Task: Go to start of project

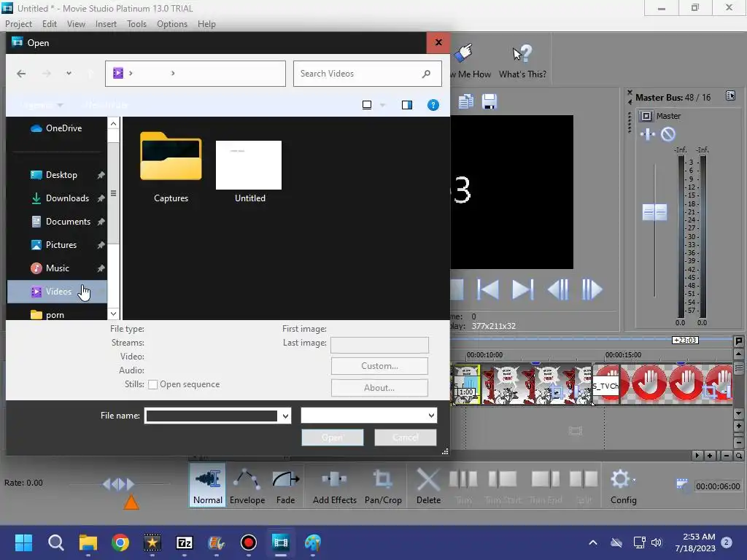Action: pos(488,289)
